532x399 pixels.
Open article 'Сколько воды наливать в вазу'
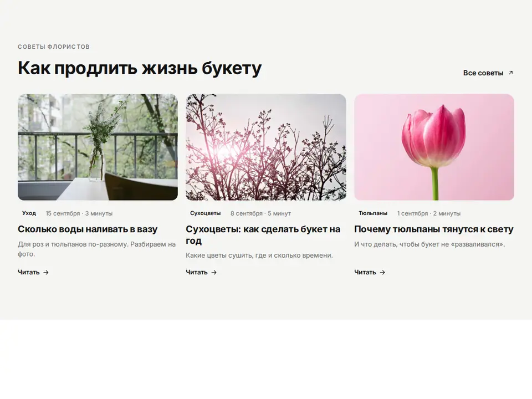coord(88,229)
